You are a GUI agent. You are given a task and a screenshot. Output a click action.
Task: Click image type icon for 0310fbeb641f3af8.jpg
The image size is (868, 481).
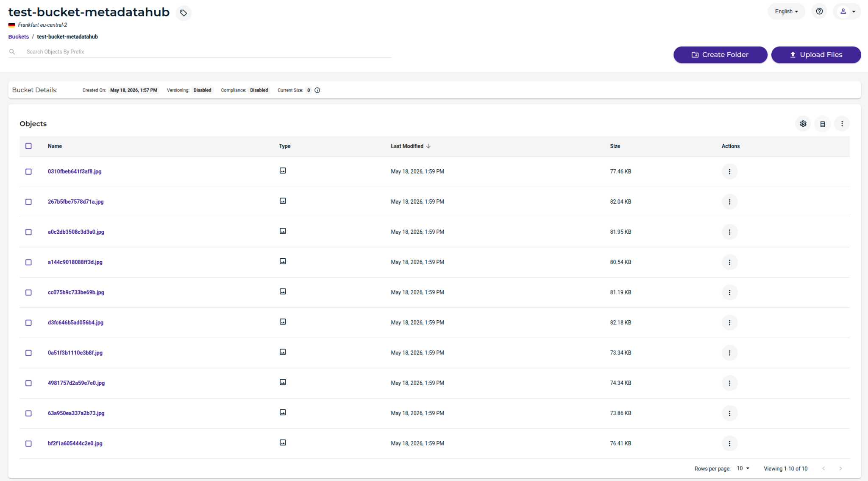[x=283, y=171]
